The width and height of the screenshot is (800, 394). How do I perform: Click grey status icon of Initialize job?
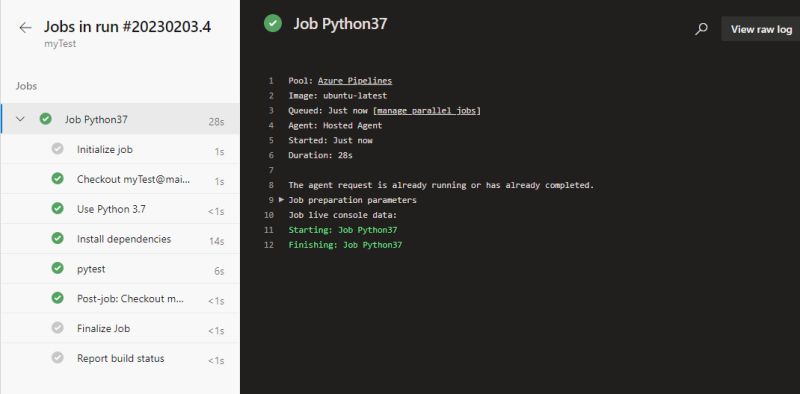pos(58,149)
